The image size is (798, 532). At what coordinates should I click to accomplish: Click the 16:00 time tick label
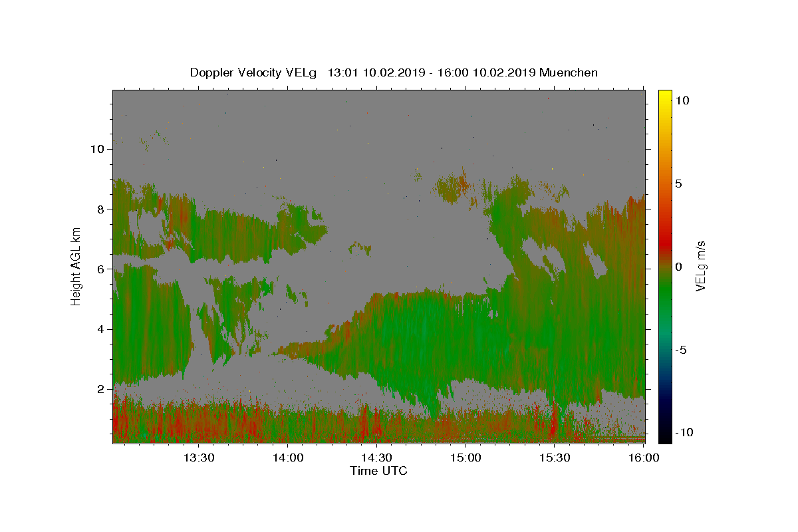point(643,458)
